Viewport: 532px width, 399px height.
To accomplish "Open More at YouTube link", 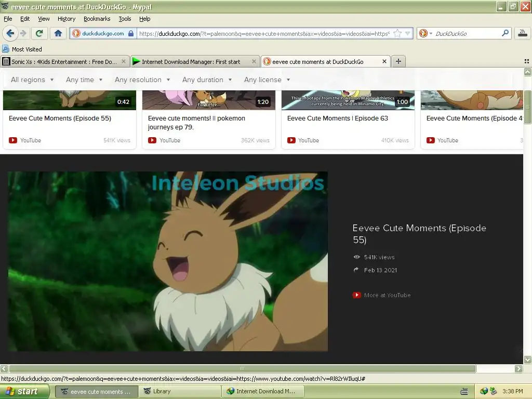I will pyautogui.click(x=387, y=295).
